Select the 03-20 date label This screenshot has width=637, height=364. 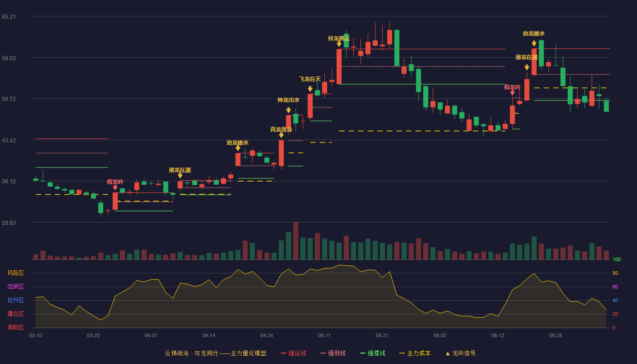tap(93, 335)
